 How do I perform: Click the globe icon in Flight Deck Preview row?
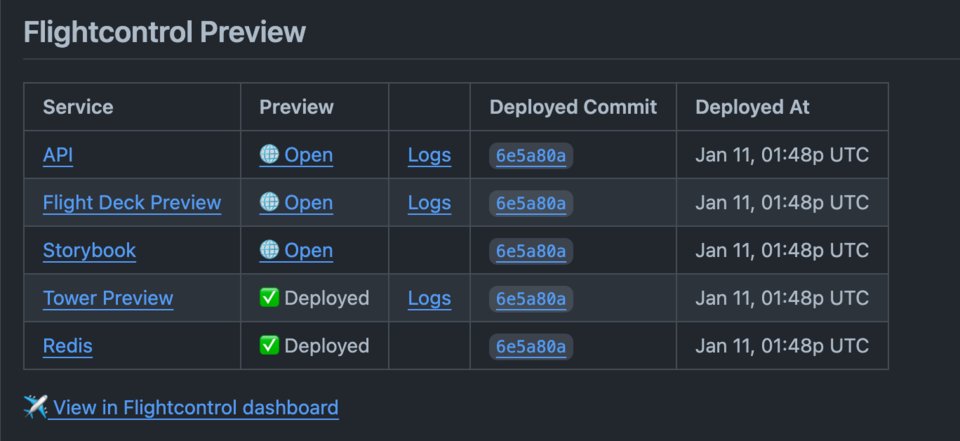click(269, 202)
